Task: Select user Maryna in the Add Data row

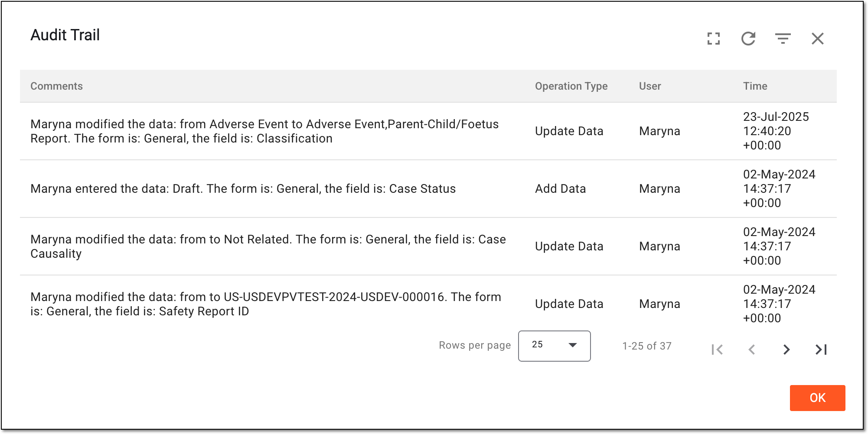Action: pyautogui.click(x=659, y=189)
